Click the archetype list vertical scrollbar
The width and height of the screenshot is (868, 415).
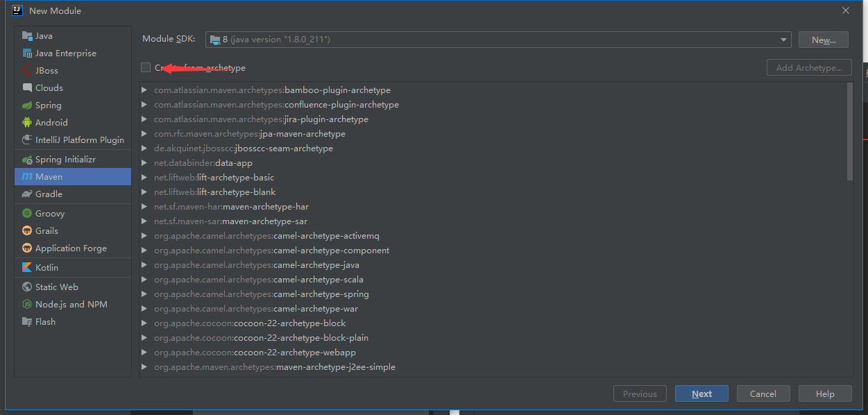coord(850,130)
